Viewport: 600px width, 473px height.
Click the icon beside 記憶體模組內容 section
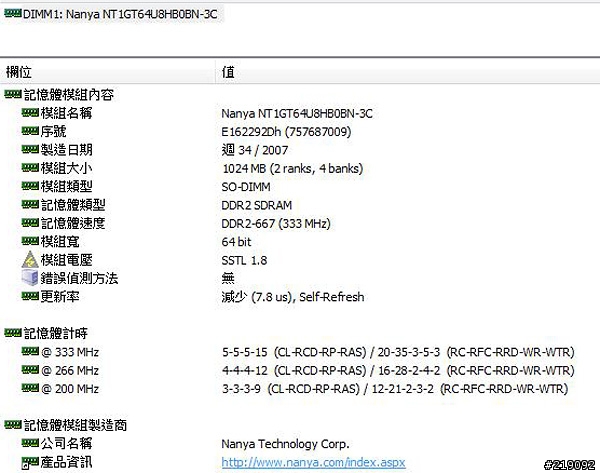click(13, 94)
